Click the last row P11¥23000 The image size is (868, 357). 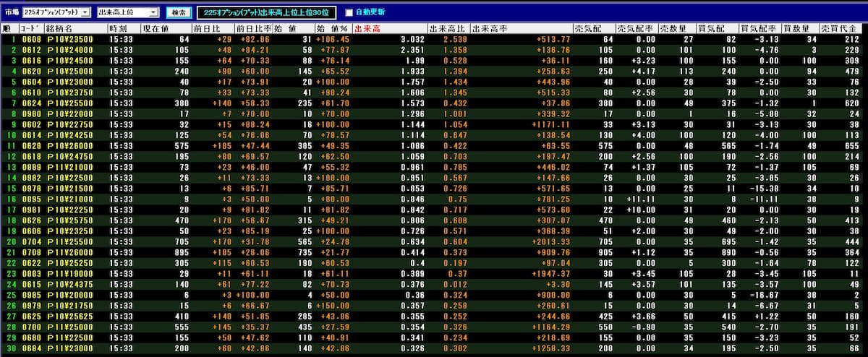click(70, 349)
